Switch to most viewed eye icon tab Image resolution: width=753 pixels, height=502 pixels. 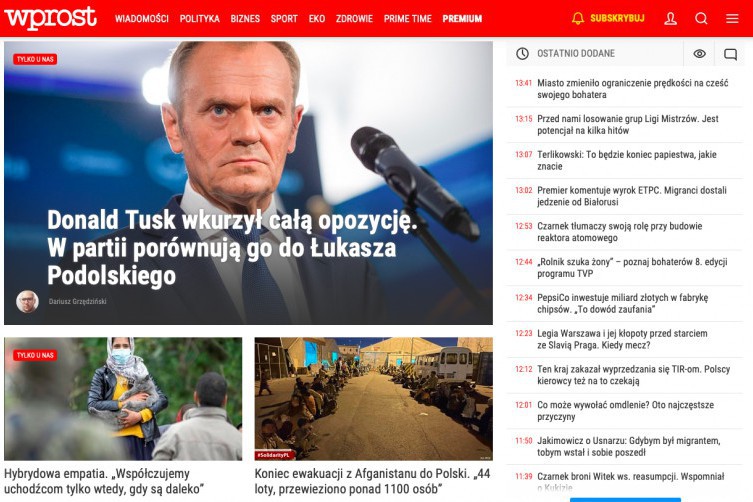pyautogui.click(x=699, y=53)
